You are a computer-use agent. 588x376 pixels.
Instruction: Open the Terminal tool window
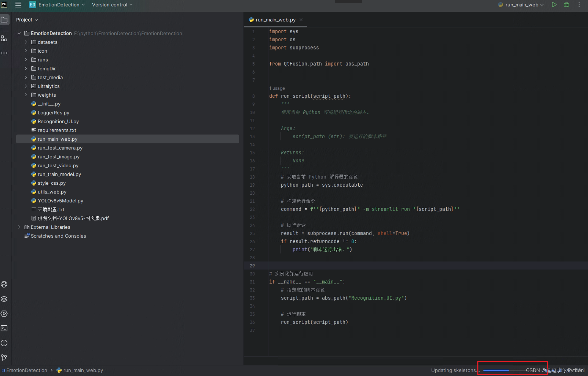click(x=4, y=328)
